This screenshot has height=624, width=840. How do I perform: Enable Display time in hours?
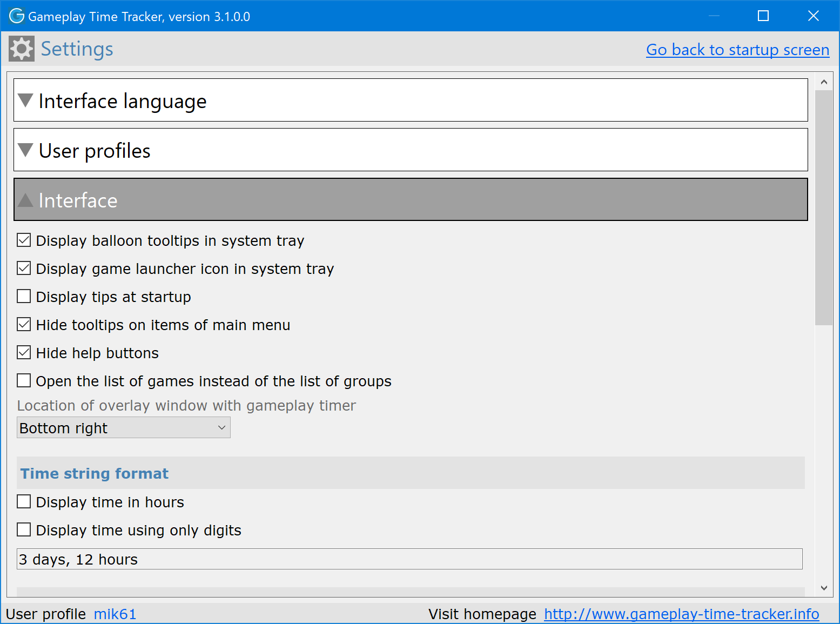click(24, 501)
